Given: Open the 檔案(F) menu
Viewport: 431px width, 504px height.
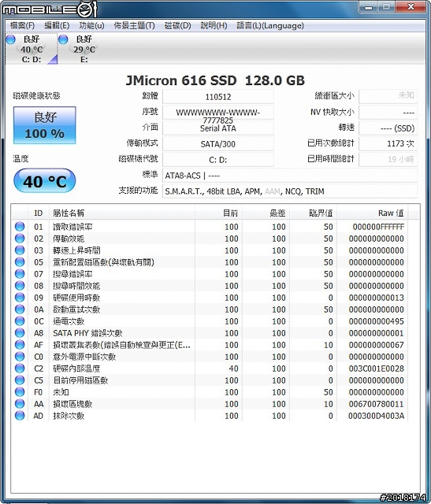Looking at the screenshot, I should 22,25.
